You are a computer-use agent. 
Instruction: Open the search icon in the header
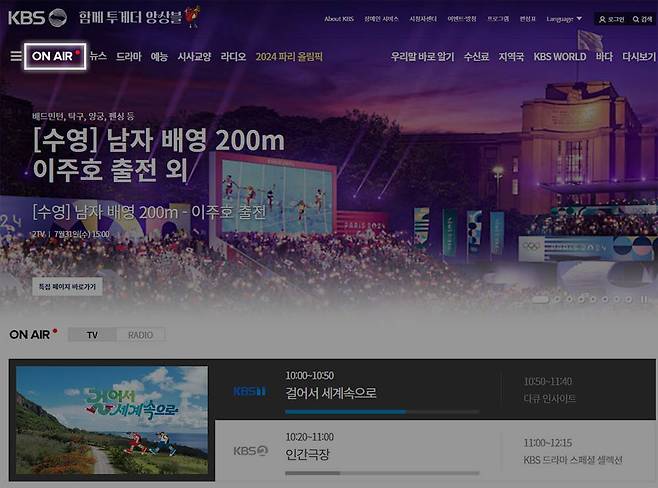point(642,19)
